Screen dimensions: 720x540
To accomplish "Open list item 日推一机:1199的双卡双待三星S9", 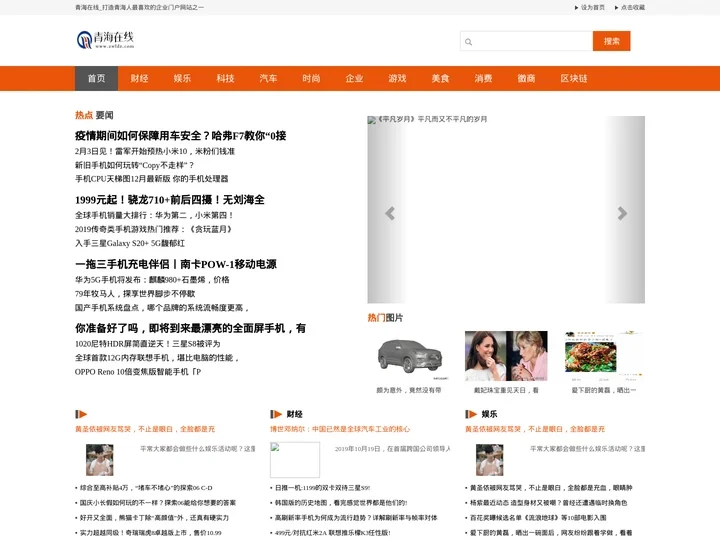I will 322,488.
